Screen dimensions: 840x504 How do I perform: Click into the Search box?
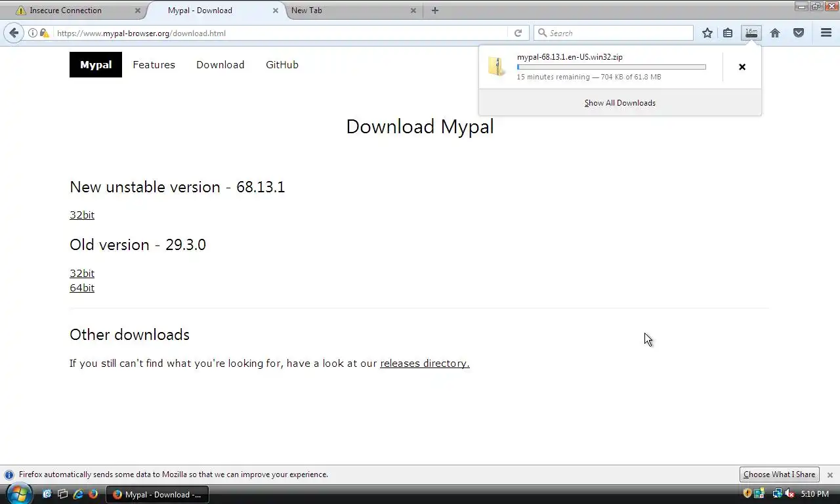coord(614,33)
